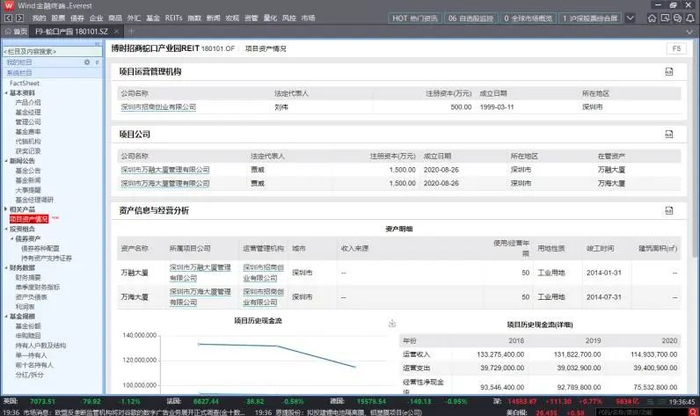Click the chat message bubbles icon
The image size is (700, 416).
[x=678, y=18]
